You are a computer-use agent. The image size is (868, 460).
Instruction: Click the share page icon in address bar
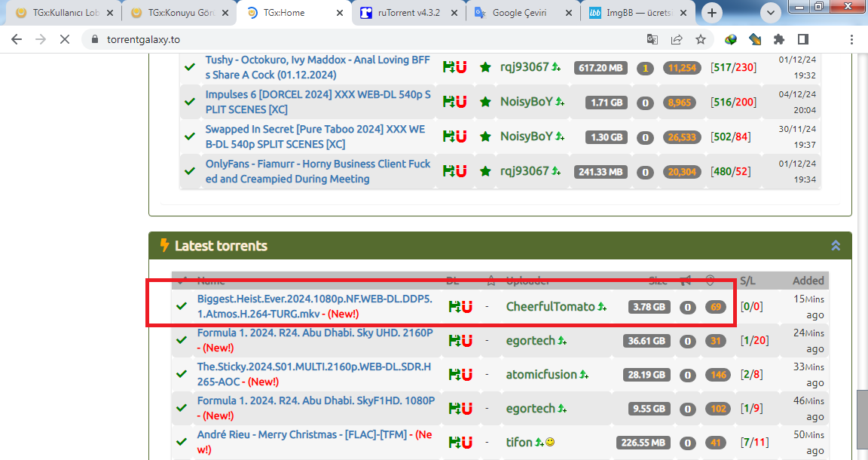(x=677, y=39)
